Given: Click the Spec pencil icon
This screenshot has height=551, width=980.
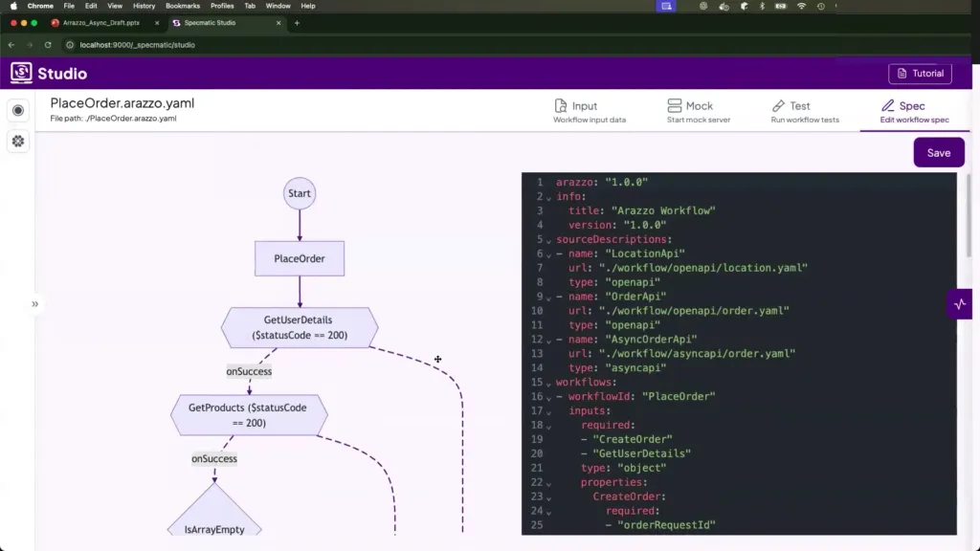Looking at the screenshot, I should (x=888, y=106).
